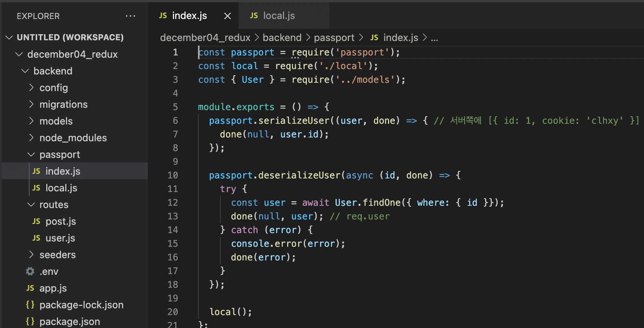Screen dimensions: 644x328
Task: Click JS icon beside post.js
Action: [x=36, y=221]
